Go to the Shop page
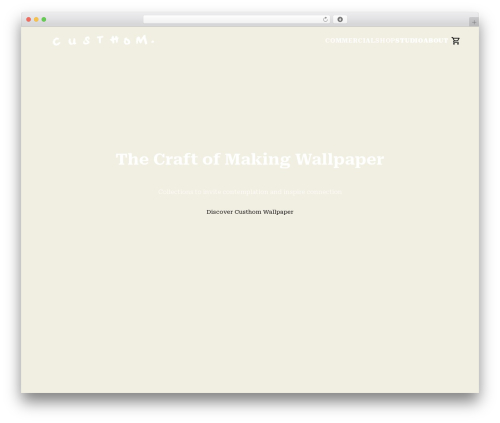This screenshot has width=500, height=423. 385,41
